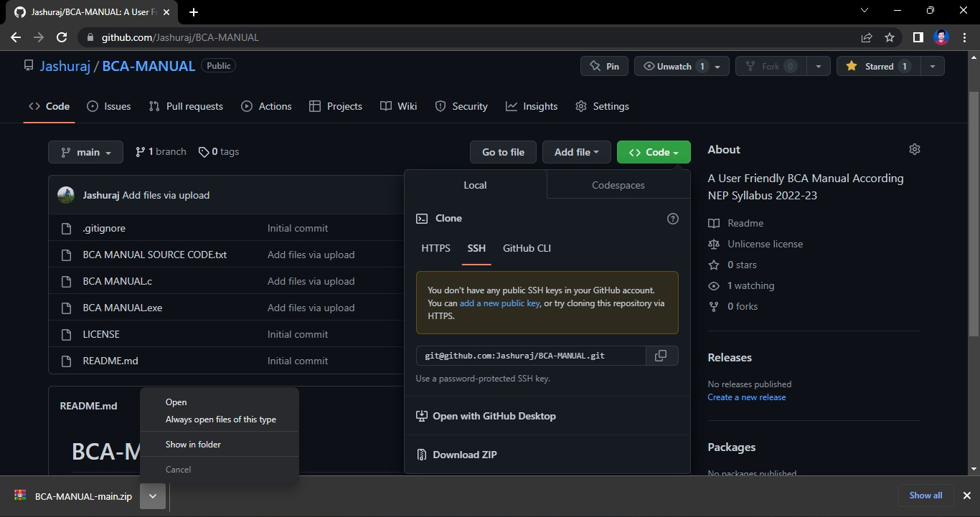Open the Security tab

point(461,106)
